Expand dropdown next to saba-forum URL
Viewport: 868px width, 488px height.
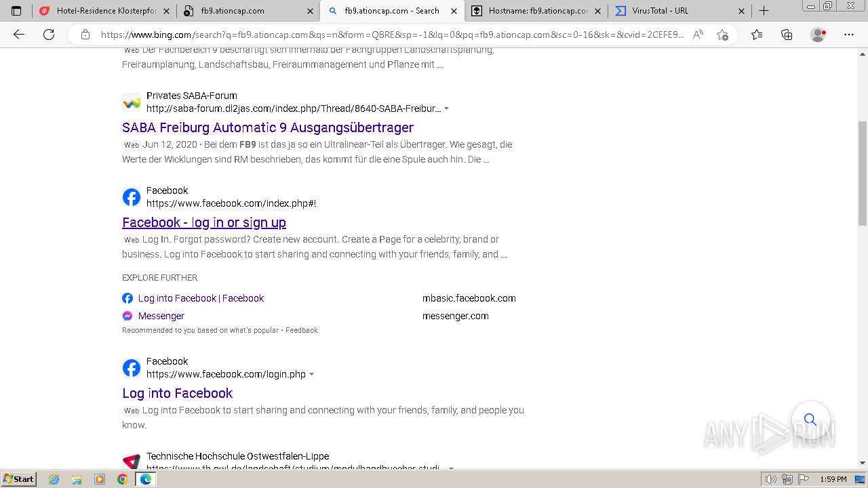pos(446,108)
